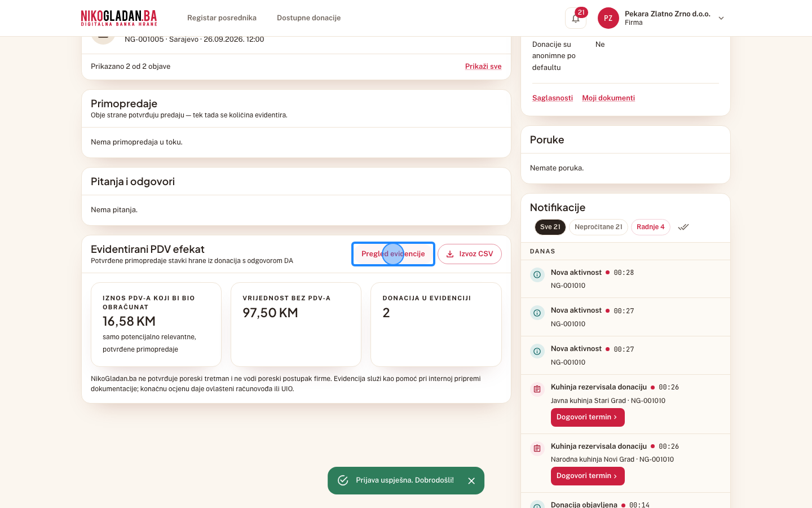Click the 97,50 KM value
The width and height of the screenshot is (812, 508).
[x=270, y=313]
